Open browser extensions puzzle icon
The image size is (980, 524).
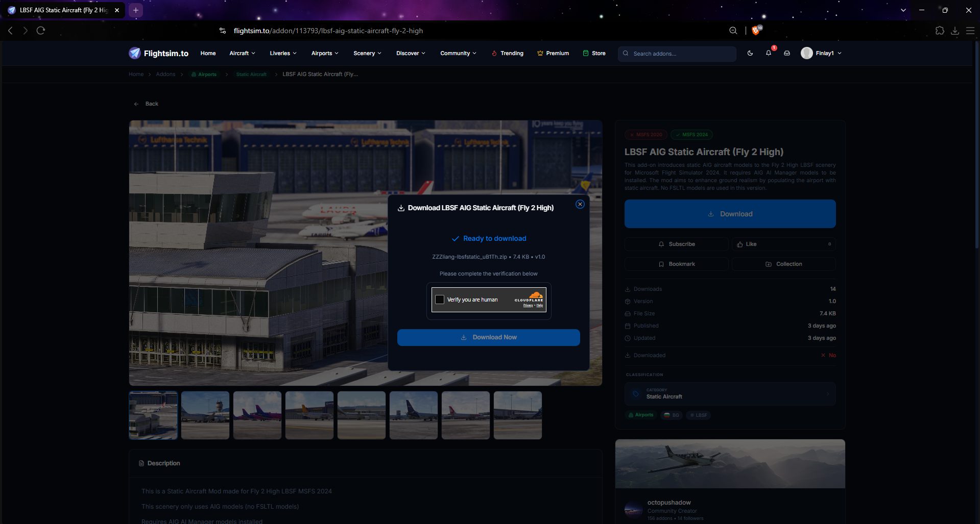coord(940,31)
